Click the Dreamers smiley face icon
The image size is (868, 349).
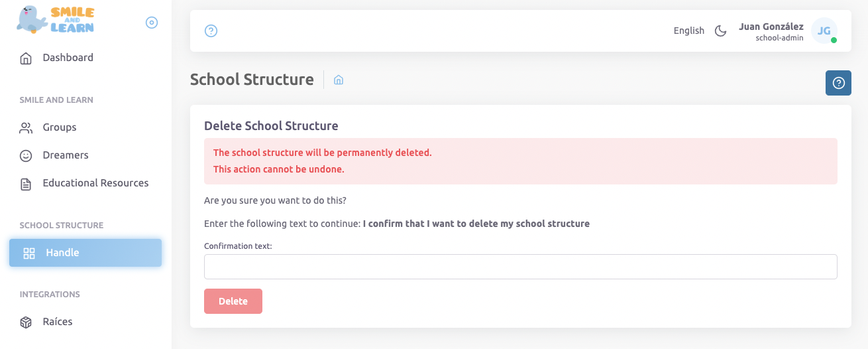26,156
